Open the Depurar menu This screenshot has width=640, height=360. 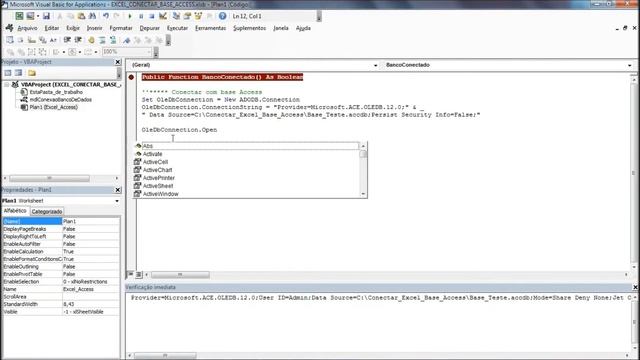point(149,28)
